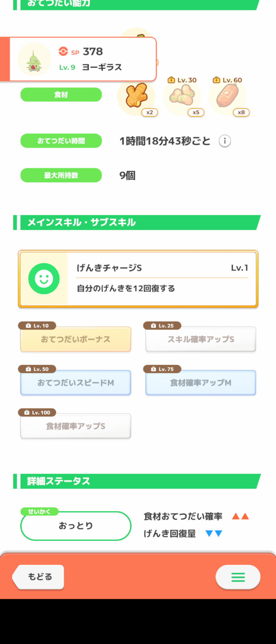
Task: Tap the green smiley main skill icon
Action: pyautogui.click(x=44, y=279)
